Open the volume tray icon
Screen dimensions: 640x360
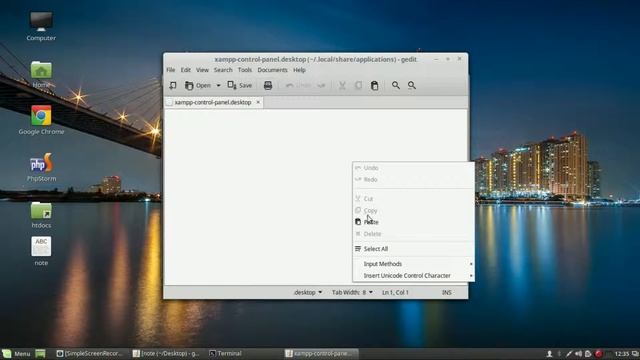click(578, 353)
